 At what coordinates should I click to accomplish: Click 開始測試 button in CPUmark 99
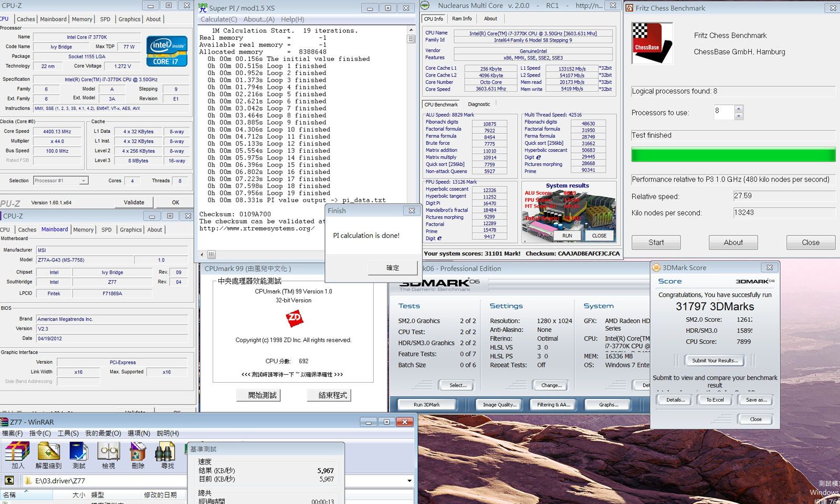coord(258,395)
